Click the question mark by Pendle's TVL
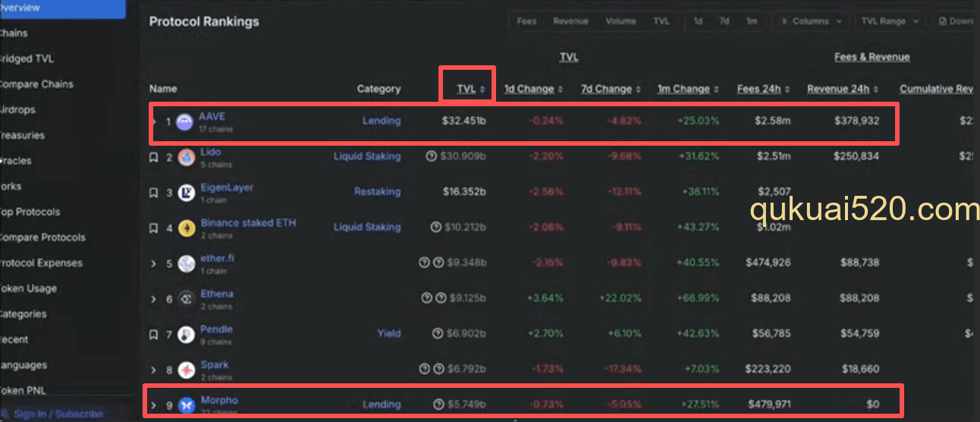 click(x=438, y=333)
